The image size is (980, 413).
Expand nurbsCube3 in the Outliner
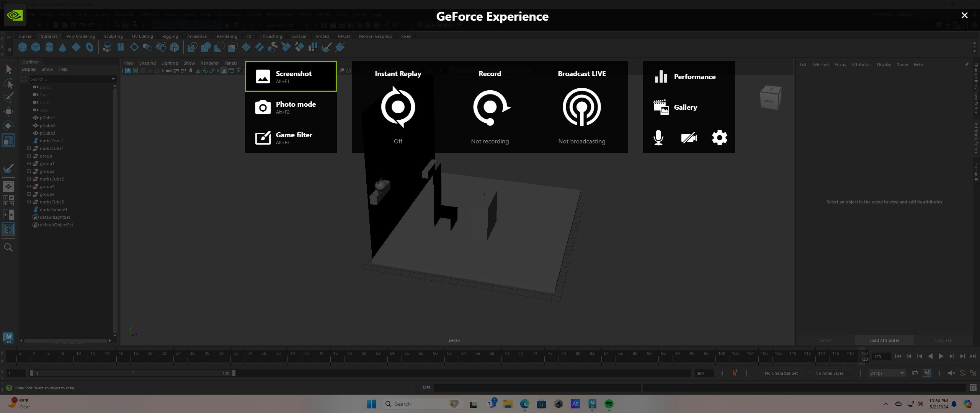pos(29,202)
